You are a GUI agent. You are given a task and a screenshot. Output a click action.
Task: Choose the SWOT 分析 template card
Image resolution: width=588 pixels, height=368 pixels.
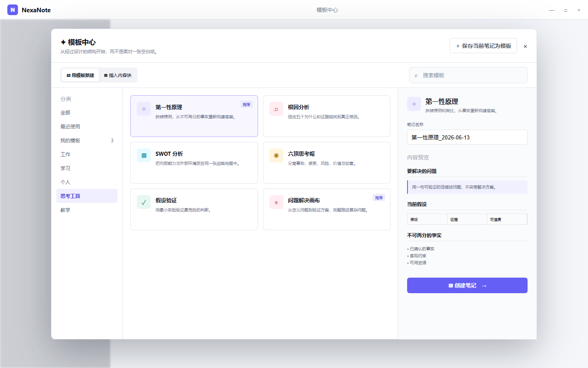[194, 163]
